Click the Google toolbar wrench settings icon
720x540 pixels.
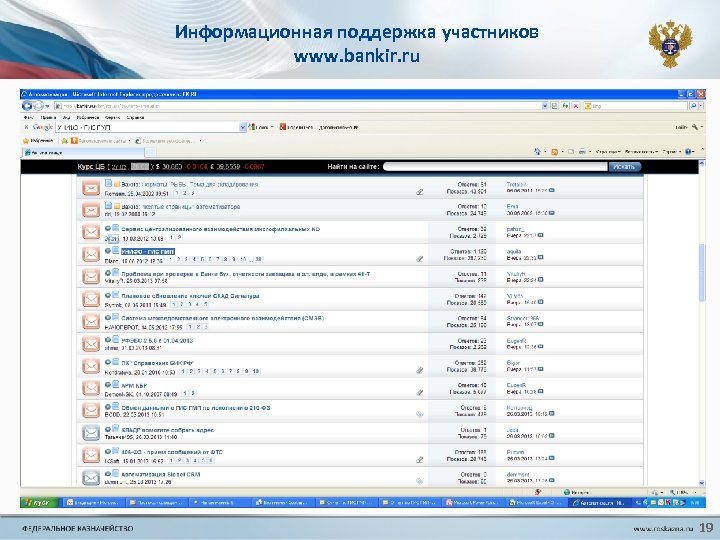pos(695,127)
